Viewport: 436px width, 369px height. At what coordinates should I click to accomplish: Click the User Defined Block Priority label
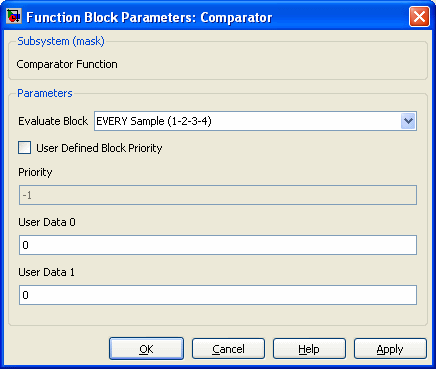99,148
